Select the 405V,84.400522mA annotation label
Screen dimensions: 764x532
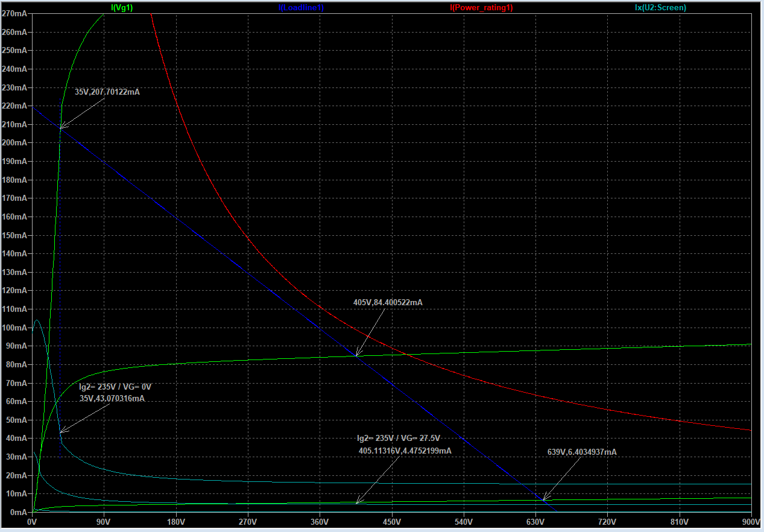(x=388, y=302)
